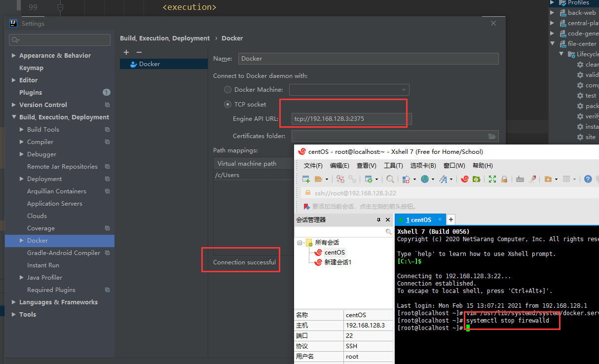The image size is (599, 364).
Task: Select Keymap in Settings sidebar
Action: click(x=31, y=68)
